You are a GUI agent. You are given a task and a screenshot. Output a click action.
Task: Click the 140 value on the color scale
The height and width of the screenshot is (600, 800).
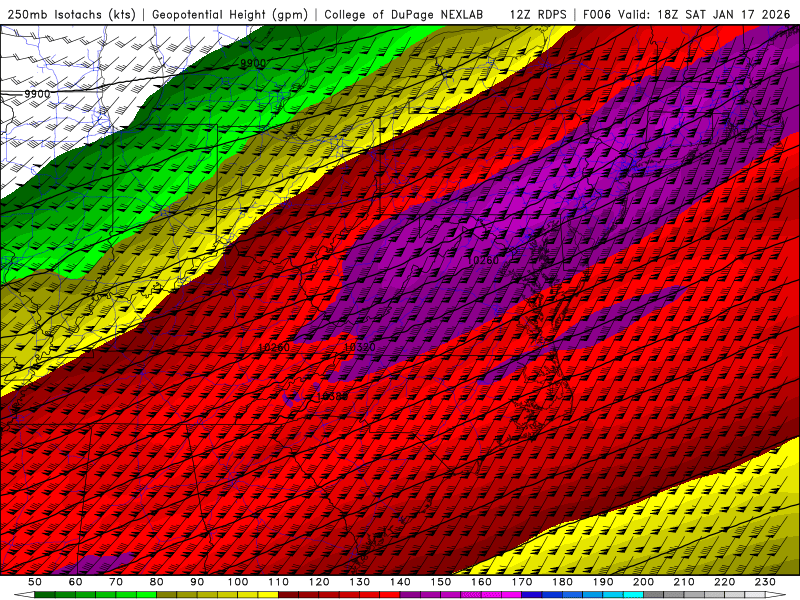click(x=400, y=582)
